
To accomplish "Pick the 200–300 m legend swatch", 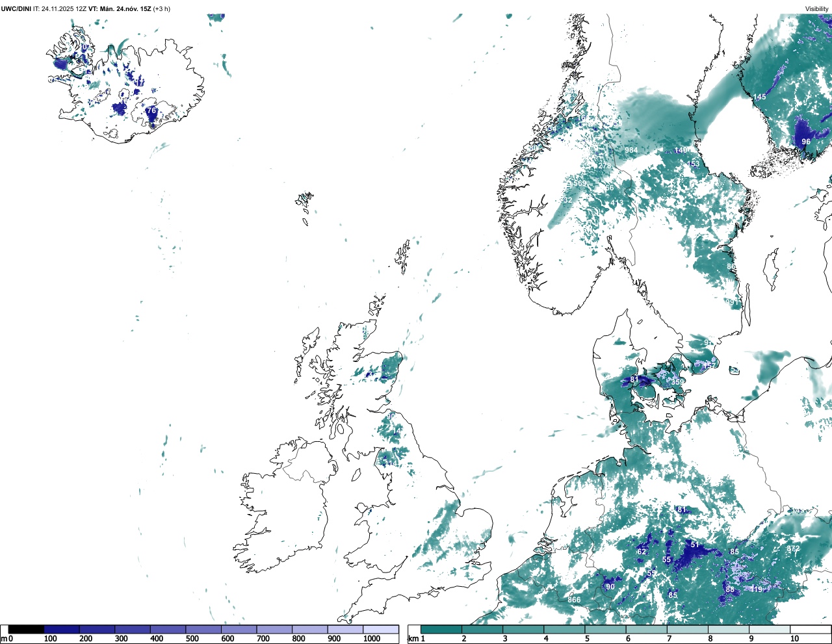I will tap(97, 629).
